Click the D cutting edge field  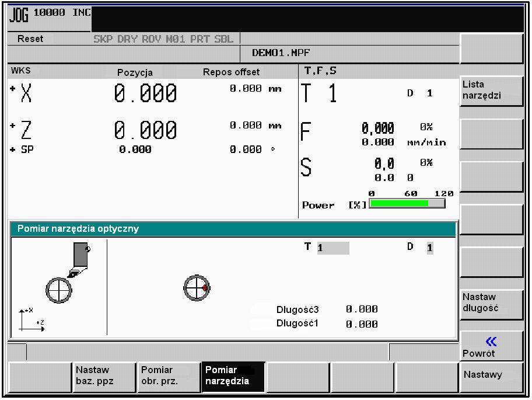pyautogui.click(x=430, y=248)
